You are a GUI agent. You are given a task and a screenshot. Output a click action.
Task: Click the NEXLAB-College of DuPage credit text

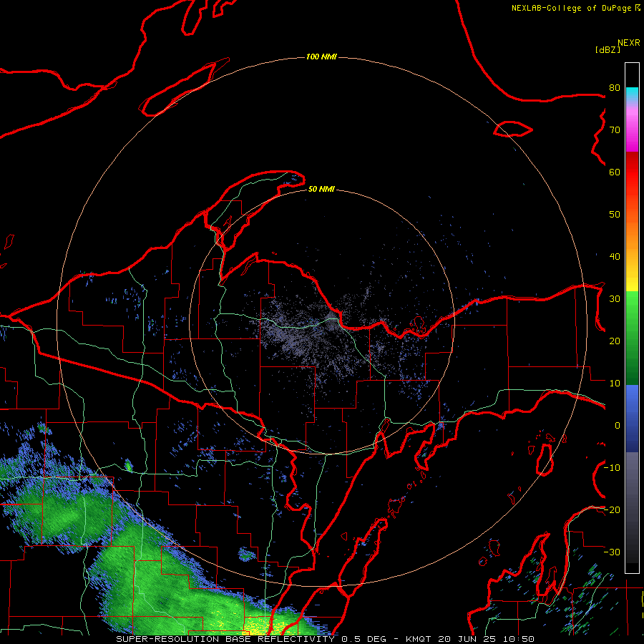571,8
